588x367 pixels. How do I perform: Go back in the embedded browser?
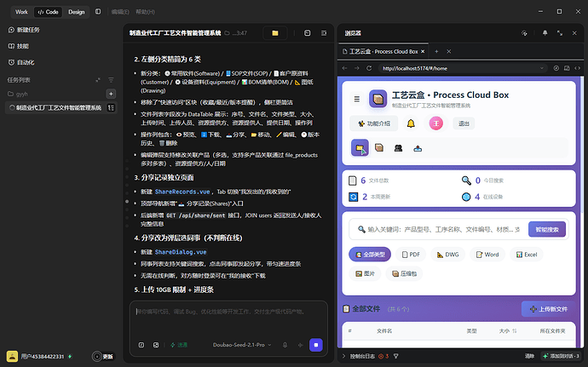344,68
